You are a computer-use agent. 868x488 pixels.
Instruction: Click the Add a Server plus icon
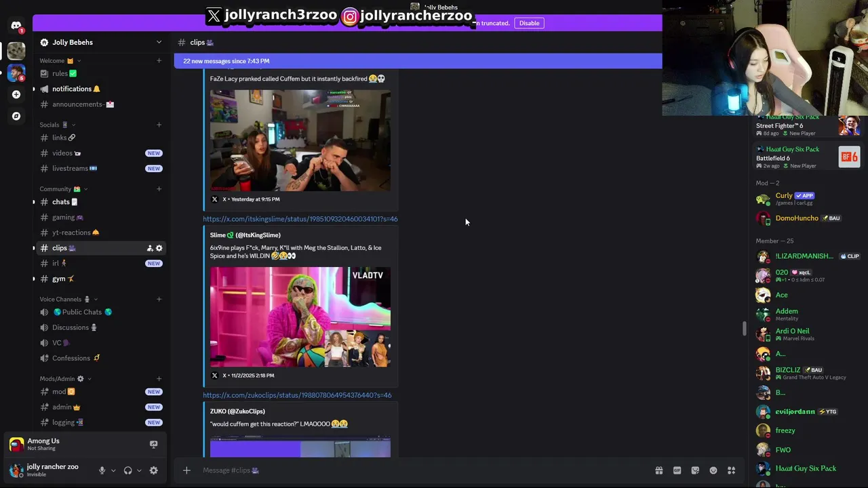click(x=16, y=94)
